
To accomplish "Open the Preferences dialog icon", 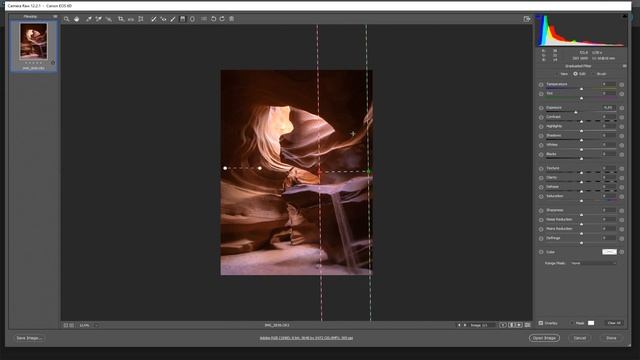I will pyautogui.click(x=204, y=19).
